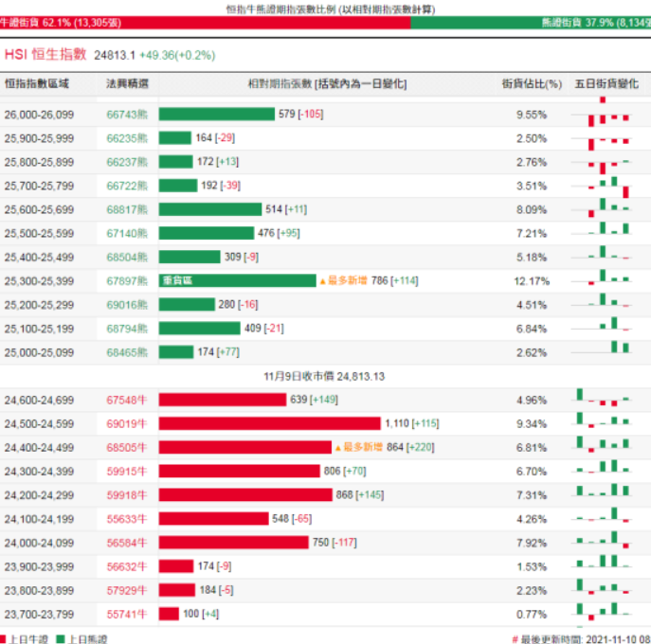Click the value 476 [+95]

pos(279,233)
